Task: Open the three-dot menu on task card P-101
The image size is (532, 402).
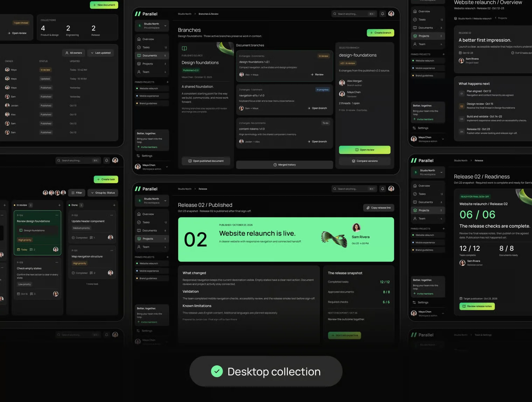Action: coord(112,251)
